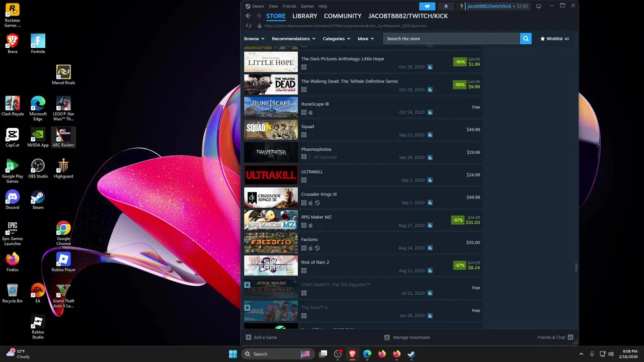Show hidden system tray icons chevron
The image size is (644, 362).
coord(581,354)
